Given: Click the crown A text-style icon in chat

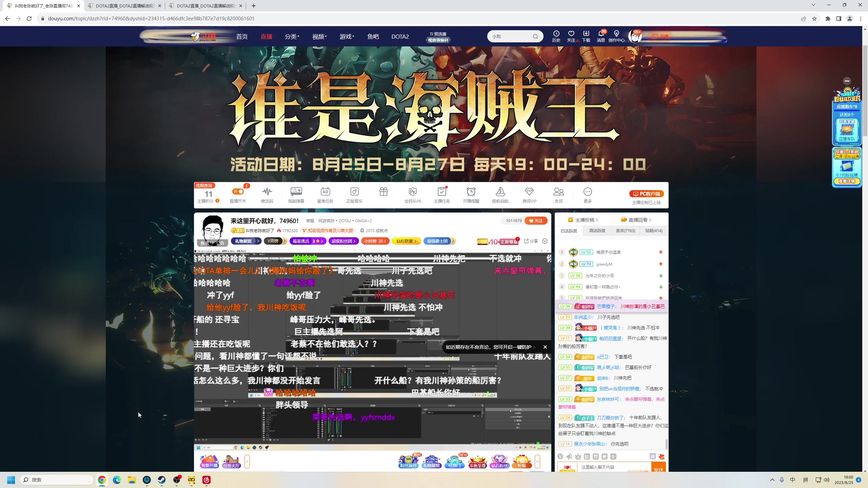Looking at the screenshot, I should point(578,456).
